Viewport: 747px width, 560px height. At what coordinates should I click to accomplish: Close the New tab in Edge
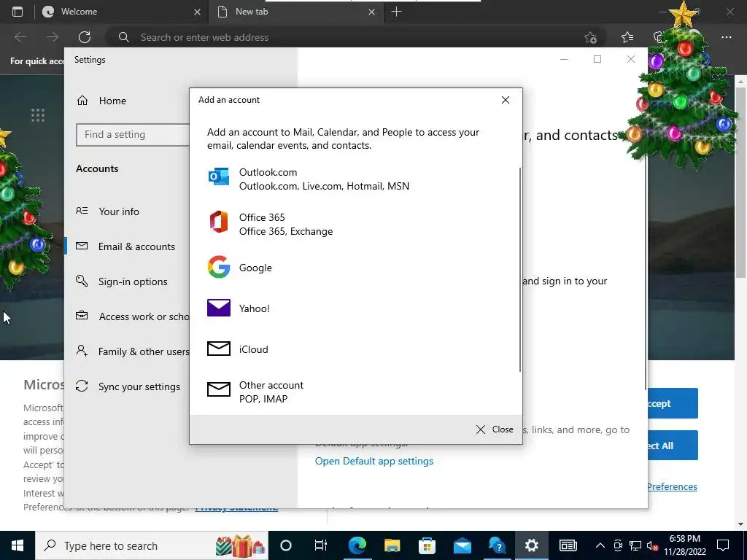[372, 12]
